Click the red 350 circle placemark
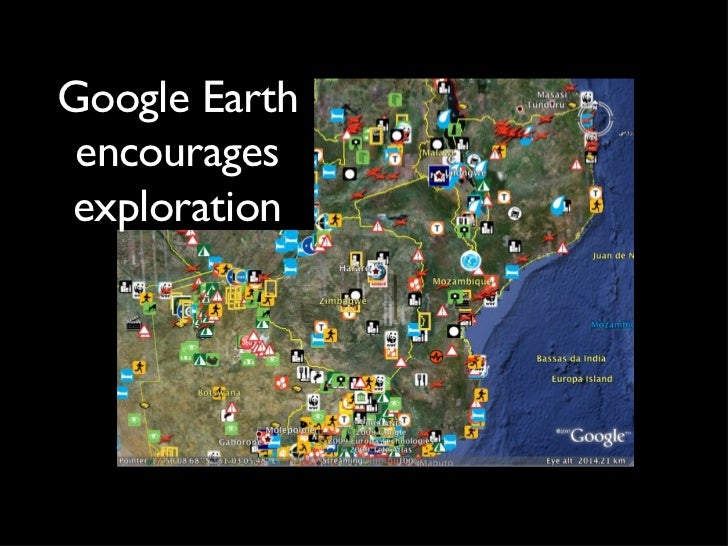 pos(246,343)
